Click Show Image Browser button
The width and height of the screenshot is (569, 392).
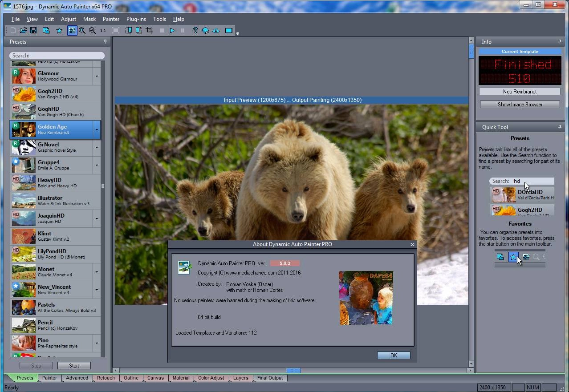(x=520, y=105)
